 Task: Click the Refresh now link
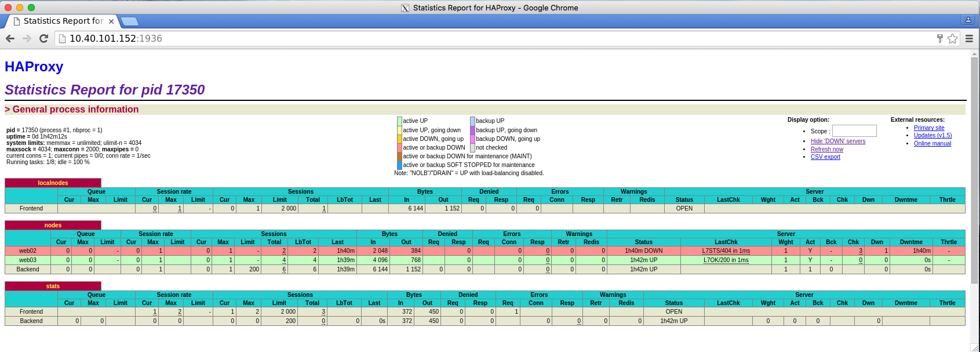tap(826, 150)
